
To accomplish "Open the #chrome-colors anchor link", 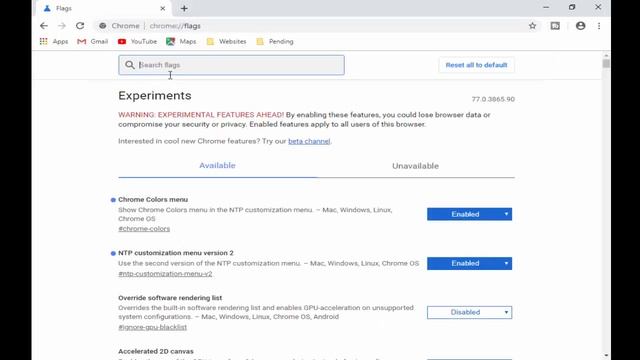I will pyautogui.click(x=144, y=229).
